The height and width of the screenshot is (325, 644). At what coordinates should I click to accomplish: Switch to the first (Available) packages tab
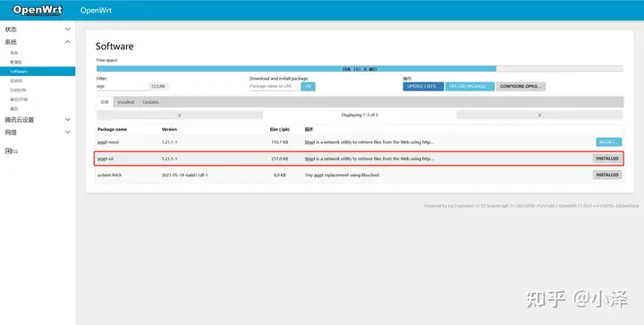[105, 102]
